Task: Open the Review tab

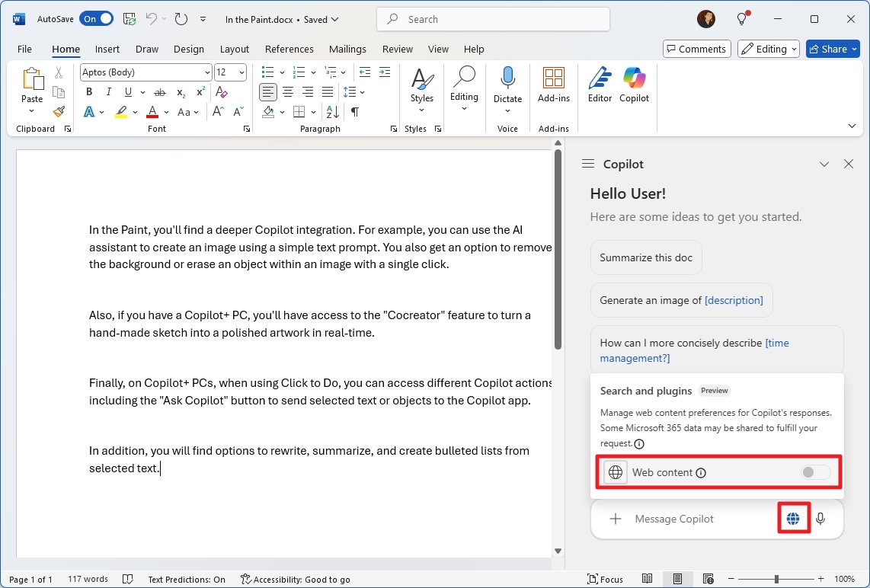Action: click(x=397, y=49)
